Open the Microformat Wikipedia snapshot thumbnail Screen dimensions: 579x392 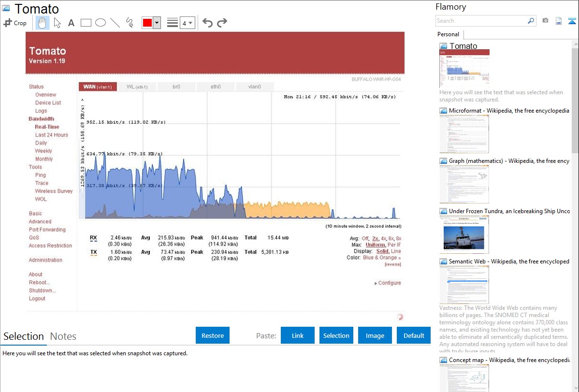point(464,134)
